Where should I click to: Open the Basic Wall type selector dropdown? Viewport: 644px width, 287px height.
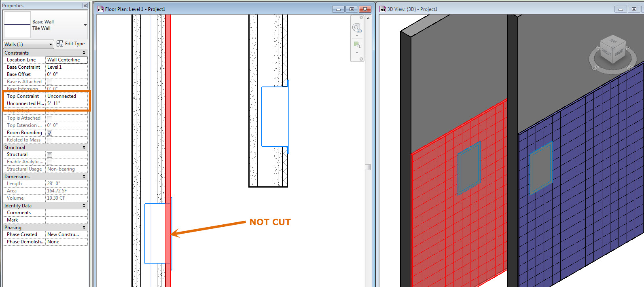pos(85,25)
